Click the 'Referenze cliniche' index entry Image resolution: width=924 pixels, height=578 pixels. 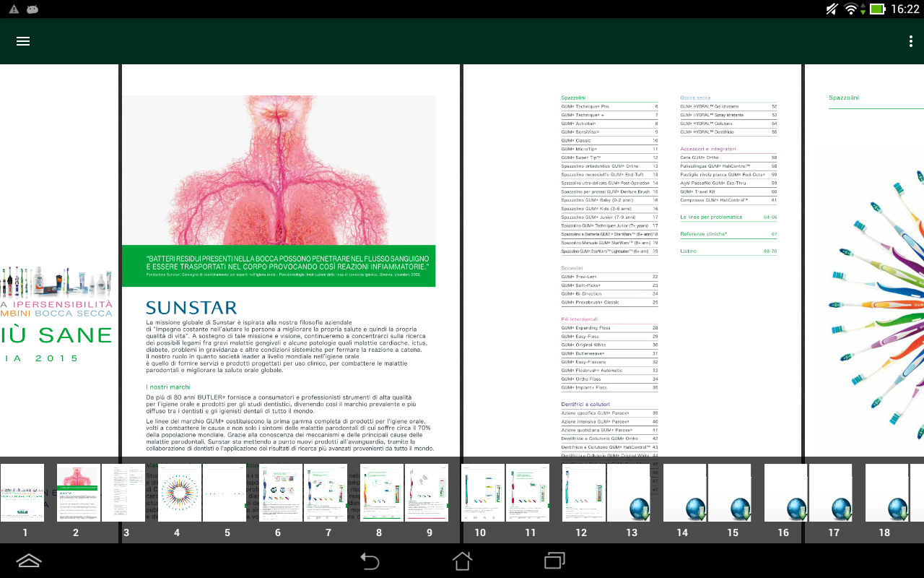point(728,234)
